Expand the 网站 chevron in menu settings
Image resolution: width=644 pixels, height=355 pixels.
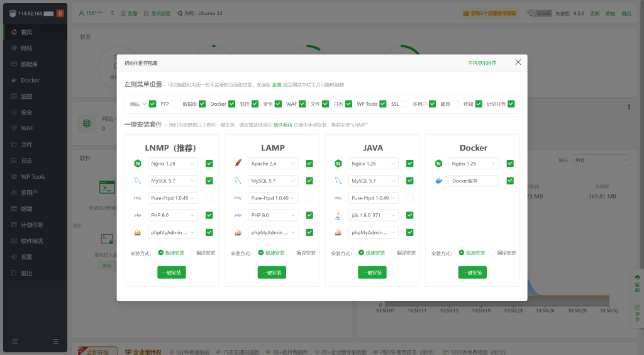145,104
